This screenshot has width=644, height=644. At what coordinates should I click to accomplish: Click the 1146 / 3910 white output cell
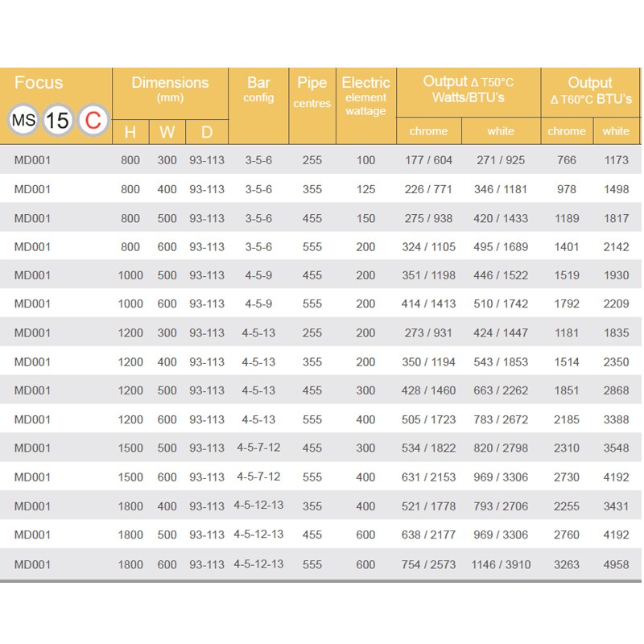click(x=501, y=565)
